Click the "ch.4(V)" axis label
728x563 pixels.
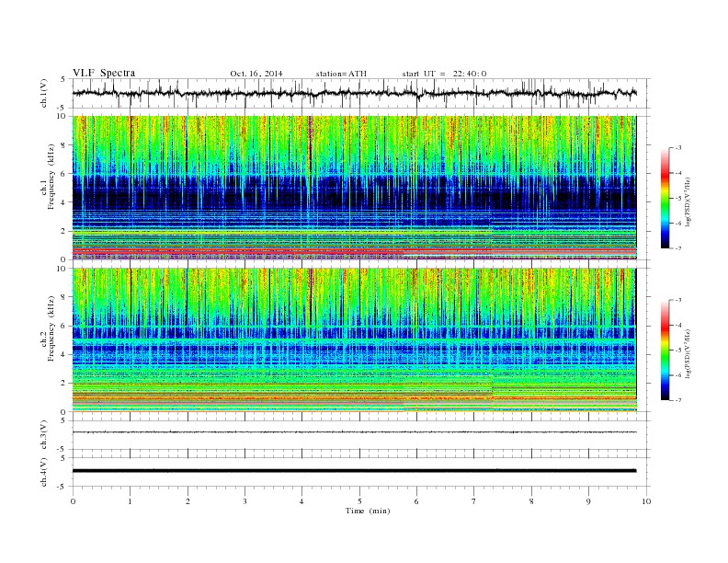point(44,473)
